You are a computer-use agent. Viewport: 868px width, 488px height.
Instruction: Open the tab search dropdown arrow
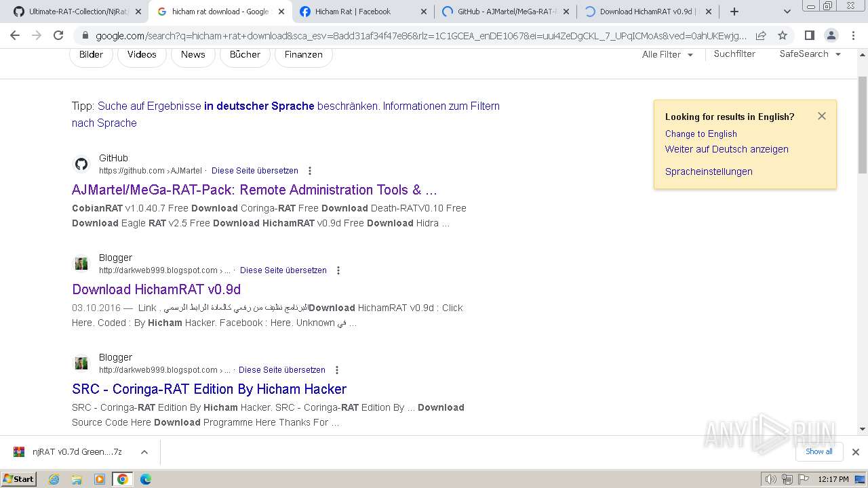click(x=787, y=12)
